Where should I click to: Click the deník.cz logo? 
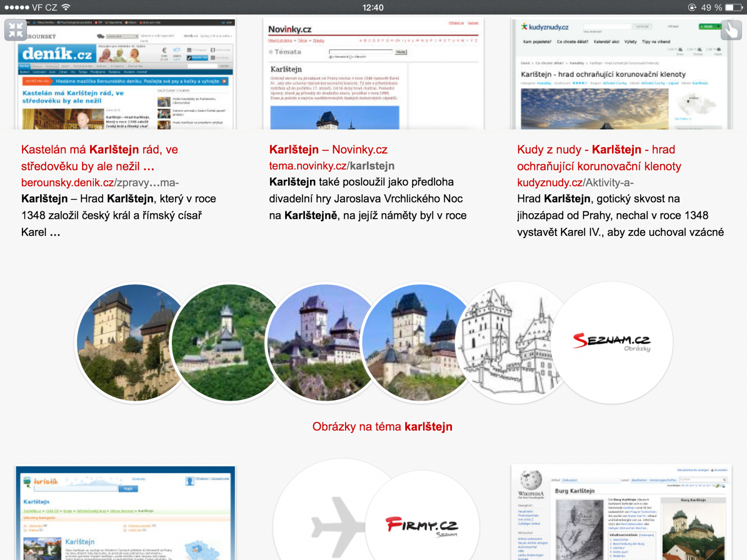(56, 55)
